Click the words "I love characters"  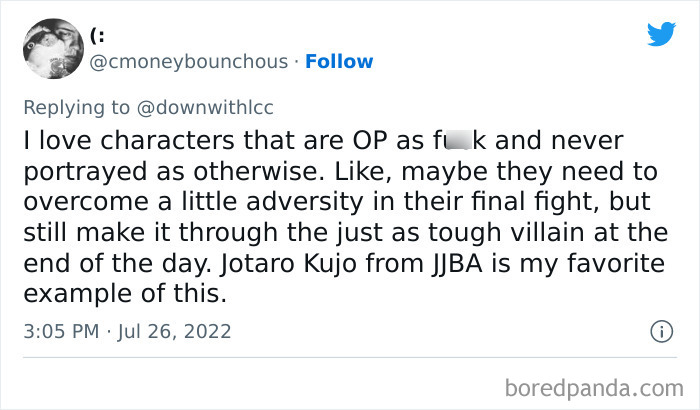(129, 140)
